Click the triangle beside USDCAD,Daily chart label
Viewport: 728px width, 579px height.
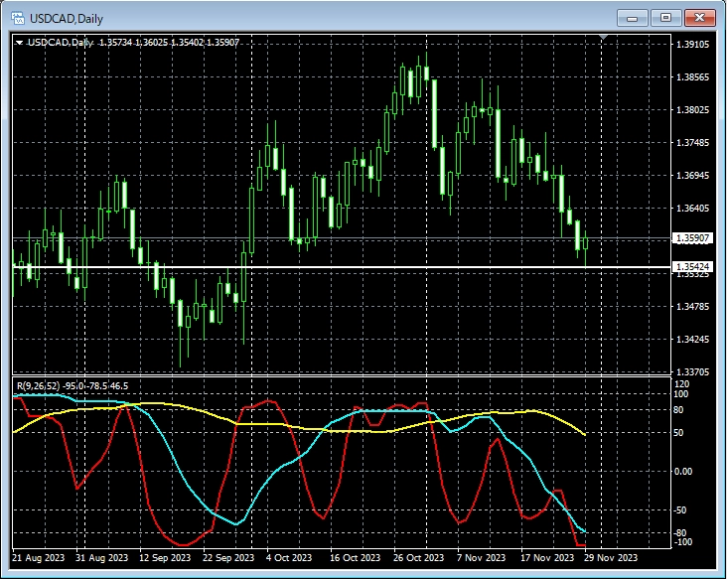pyautogui.click(x=19, y=42)
